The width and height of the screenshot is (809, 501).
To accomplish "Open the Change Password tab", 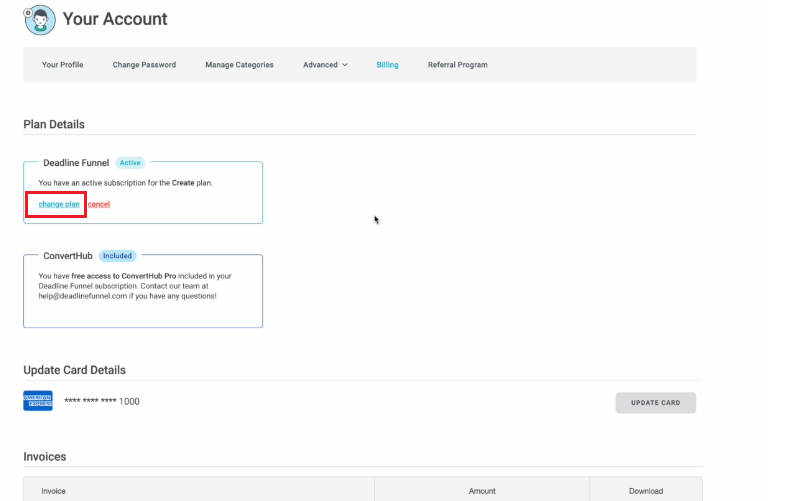I will pyautogui.click(x=144, y=64).
